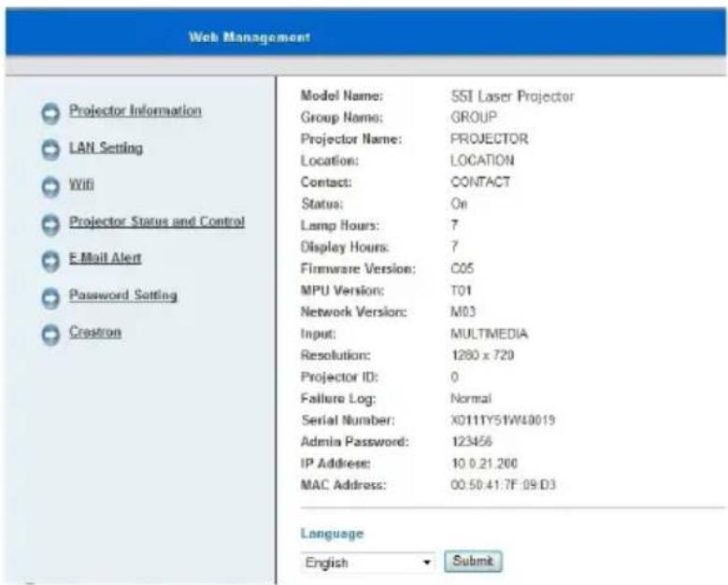
Task: Select the Input value MULTIMEDIA
Action: click(490, 334)
